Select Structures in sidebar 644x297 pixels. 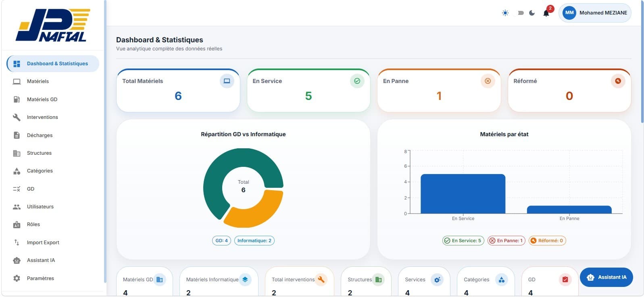(53, 153)
